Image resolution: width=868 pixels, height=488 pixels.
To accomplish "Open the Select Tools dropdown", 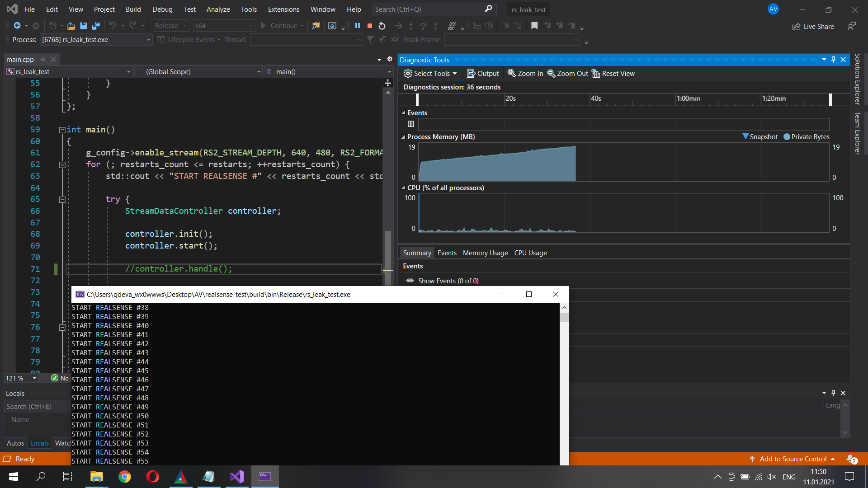I will [x=430, y=73].
